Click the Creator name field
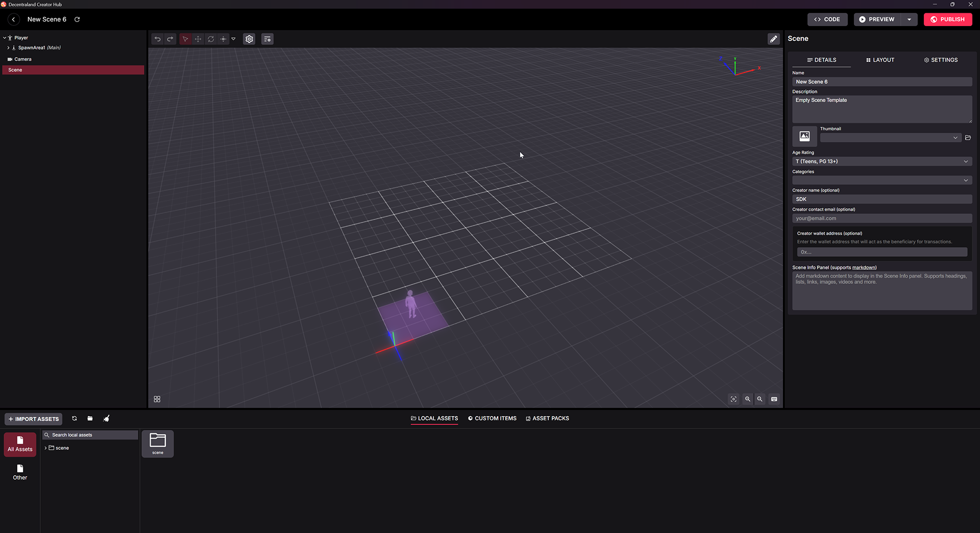Image resolution: width=980 pixels, height=533 pixels. click(x=882, y=199)
